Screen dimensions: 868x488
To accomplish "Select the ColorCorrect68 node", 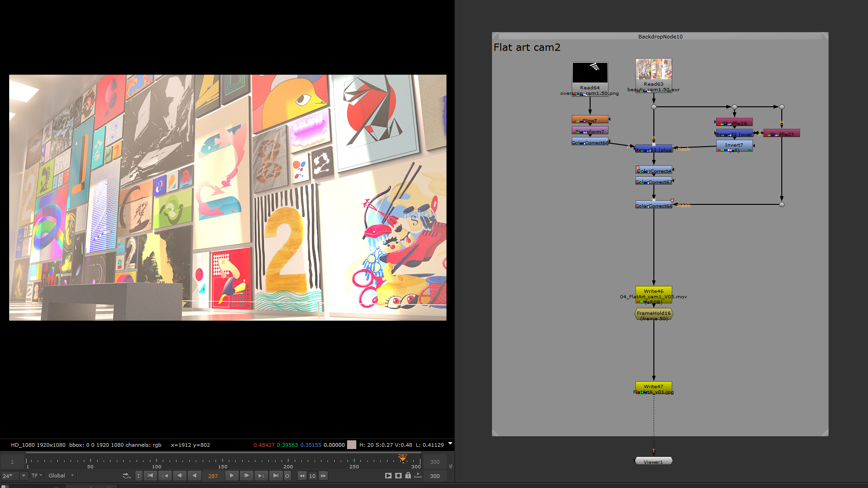I will (x=653, y=205).
